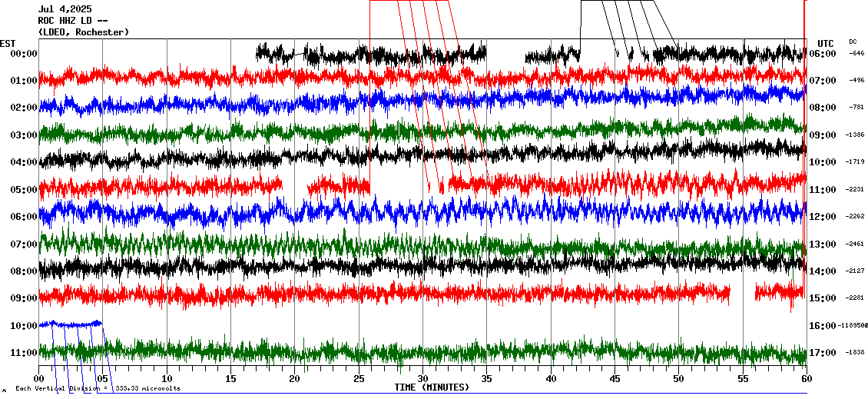Click the 30 minute tick on the time axis
The image size is (868, 399).
click(x=422, y=379)
